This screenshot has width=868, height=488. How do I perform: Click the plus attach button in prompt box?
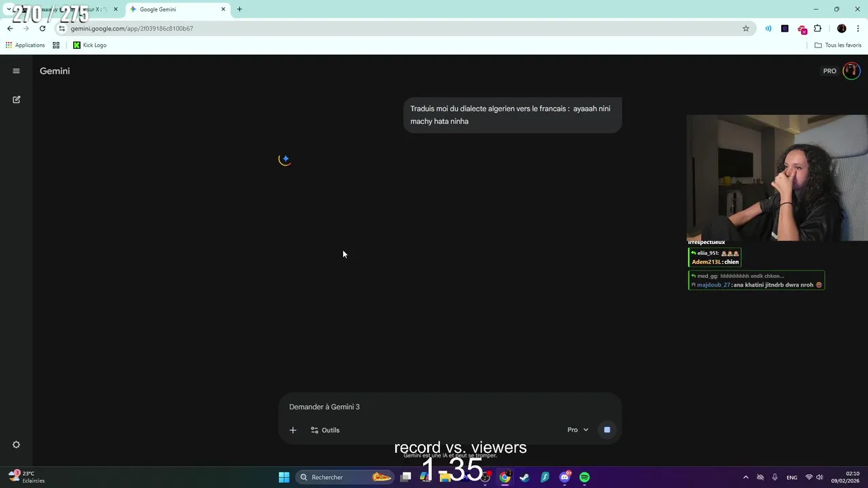tap(293, 430)
